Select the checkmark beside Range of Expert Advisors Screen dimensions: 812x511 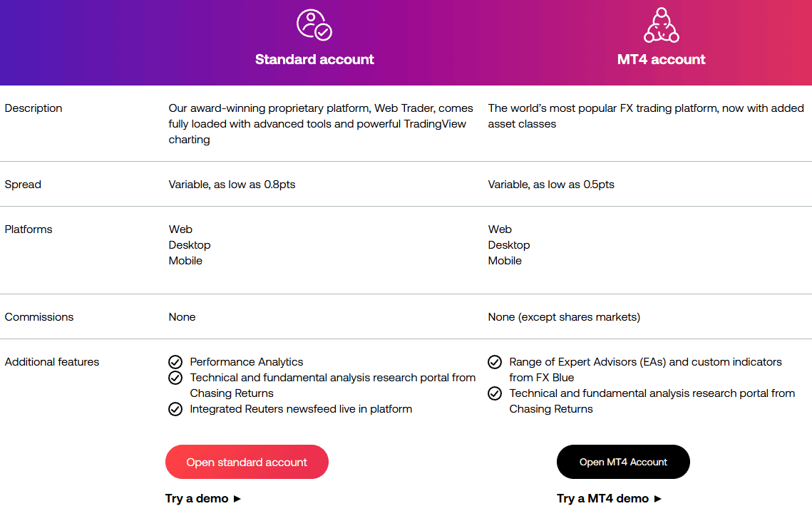(494, 362)
